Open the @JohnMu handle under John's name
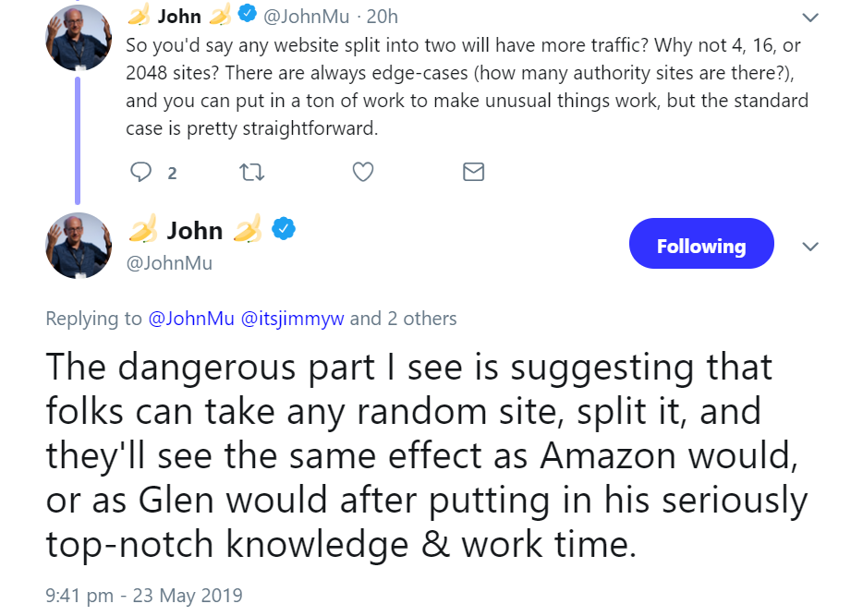The width and height of the screenshot is (863, 616). point(169,263)
